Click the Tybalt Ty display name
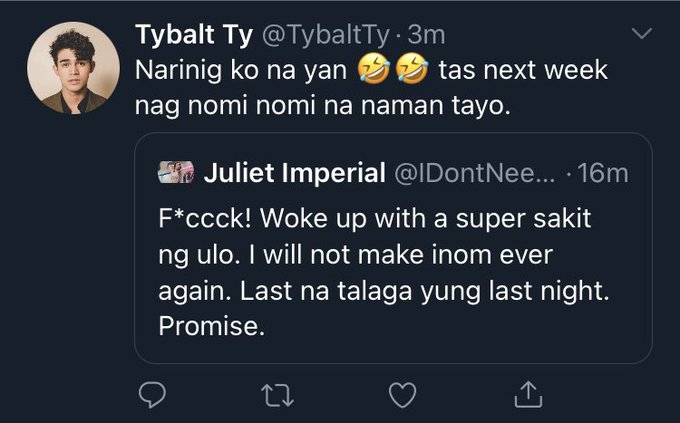680x423 pixels. tap(194, 35)
